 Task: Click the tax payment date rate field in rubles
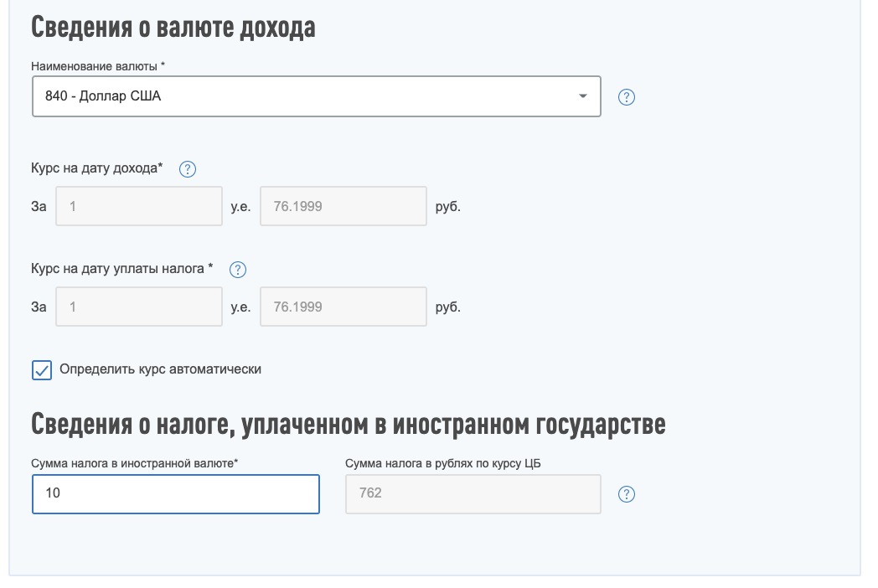pyautogui.click(x=343, y=307)
